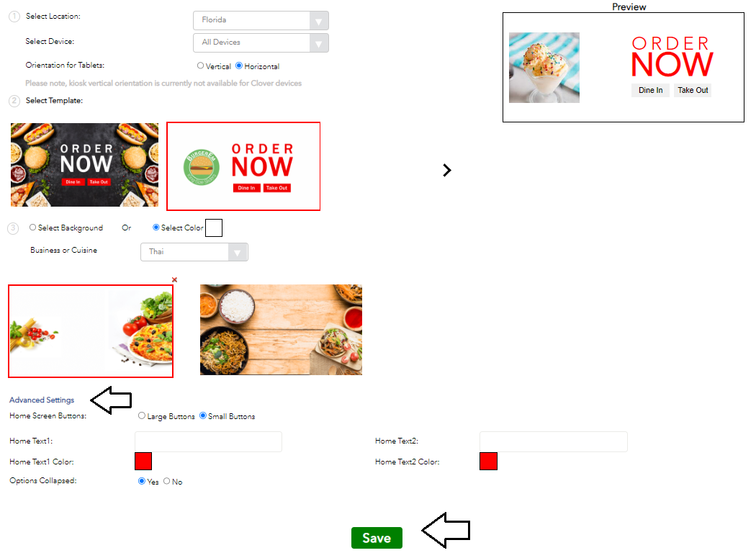Image resolution: width=756 pixels, height=553 pixels.
Task: Click Dine In in the preview
Action: pos(650,90)
